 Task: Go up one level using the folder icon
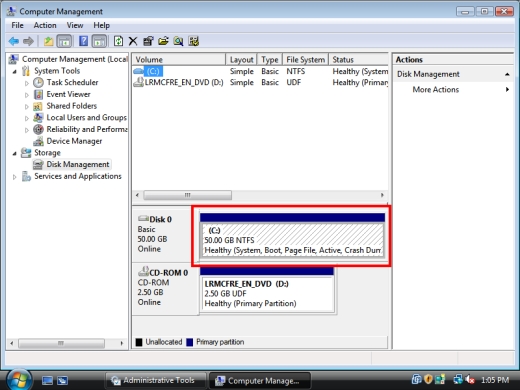(49, 41)
